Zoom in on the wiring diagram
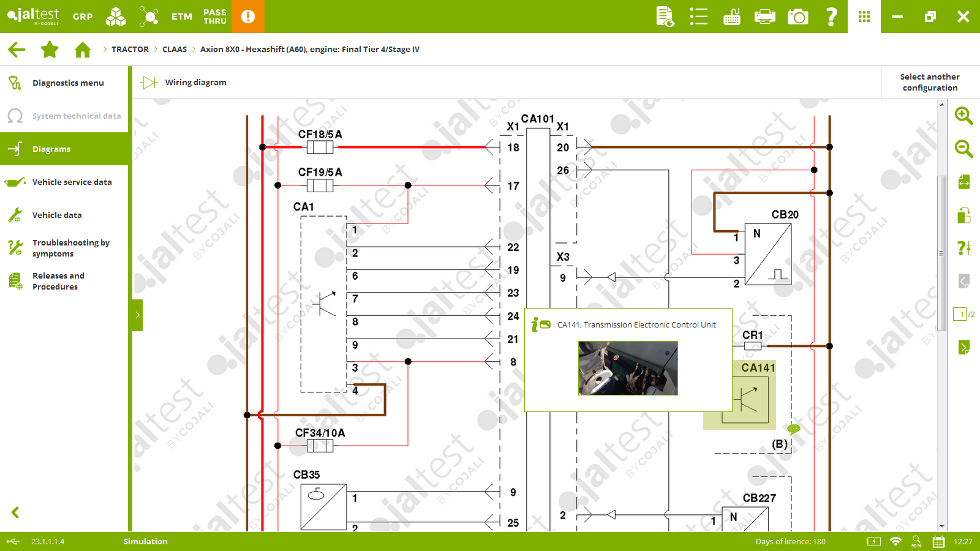Viewport: 980px width, 551px height. tap(963, 116)
